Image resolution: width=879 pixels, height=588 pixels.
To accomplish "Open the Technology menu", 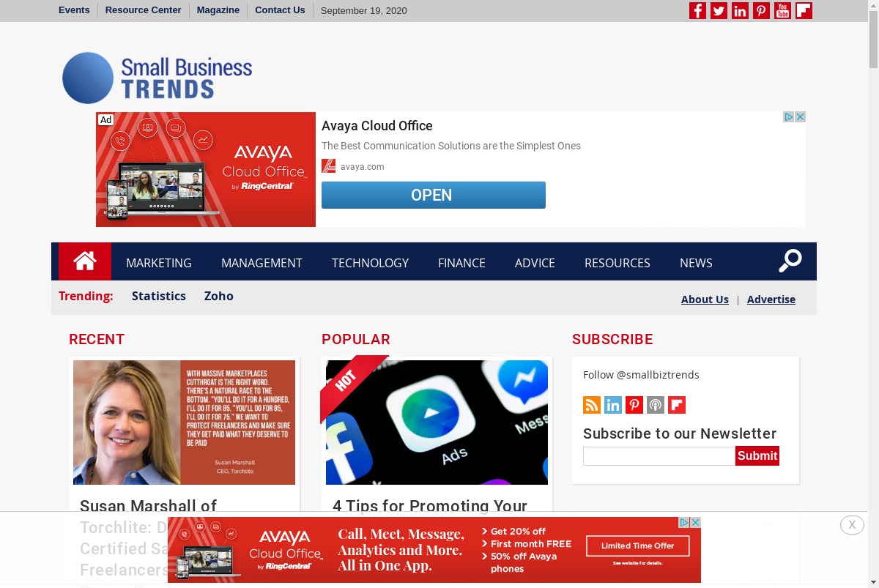I will coord(370,263).
